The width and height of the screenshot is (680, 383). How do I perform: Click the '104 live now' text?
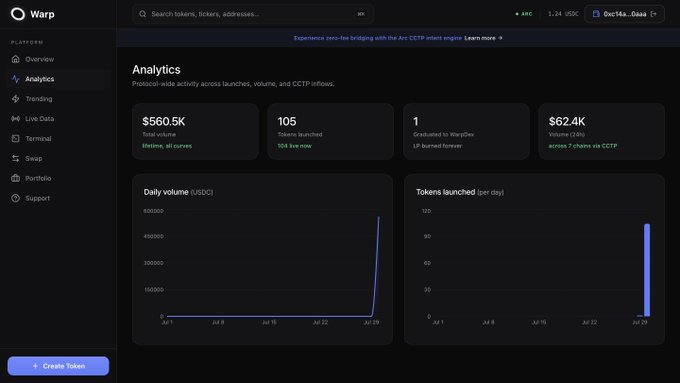click(x=294, y=146)
